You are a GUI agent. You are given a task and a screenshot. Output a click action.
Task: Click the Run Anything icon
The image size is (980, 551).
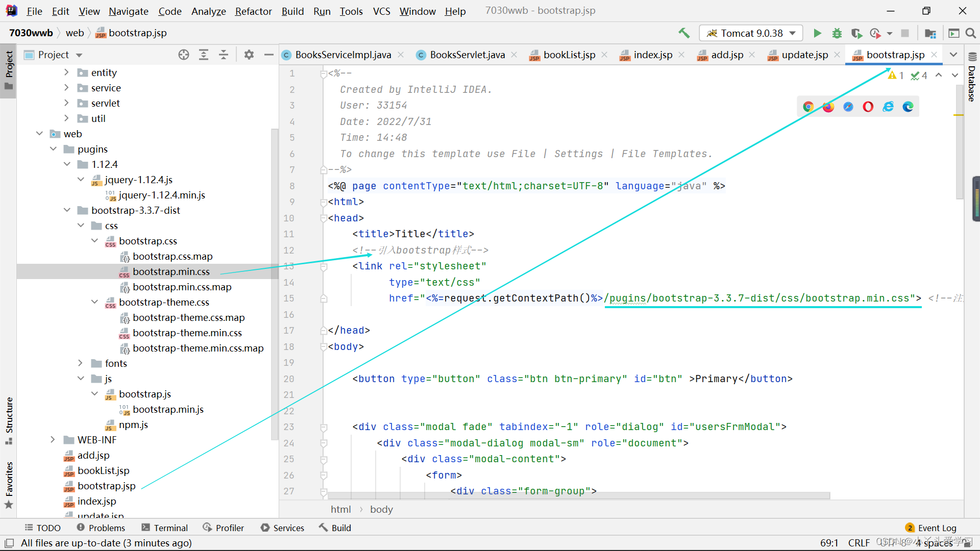[x=954, y=33]
